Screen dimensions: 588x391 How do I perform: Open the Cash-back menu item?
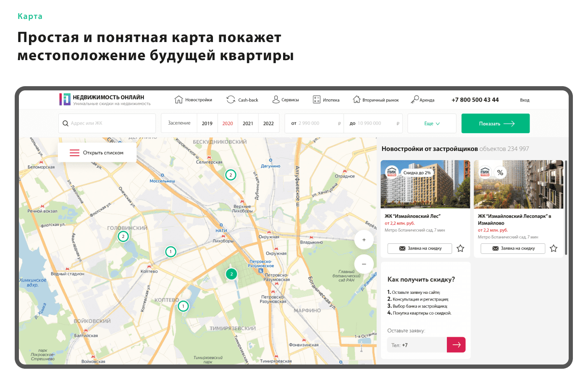(x=243, y=100)
